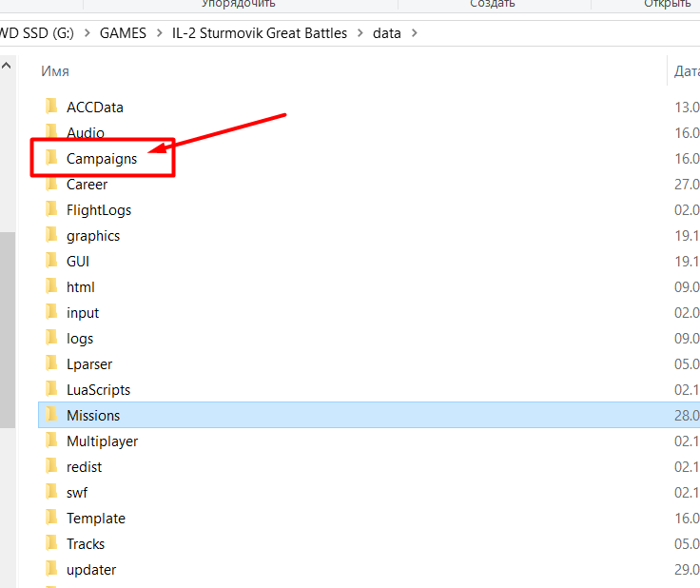This screenshot has width=700, height=588.
Task: Click the date cell of the Missions row
Action: coord(687,416)
